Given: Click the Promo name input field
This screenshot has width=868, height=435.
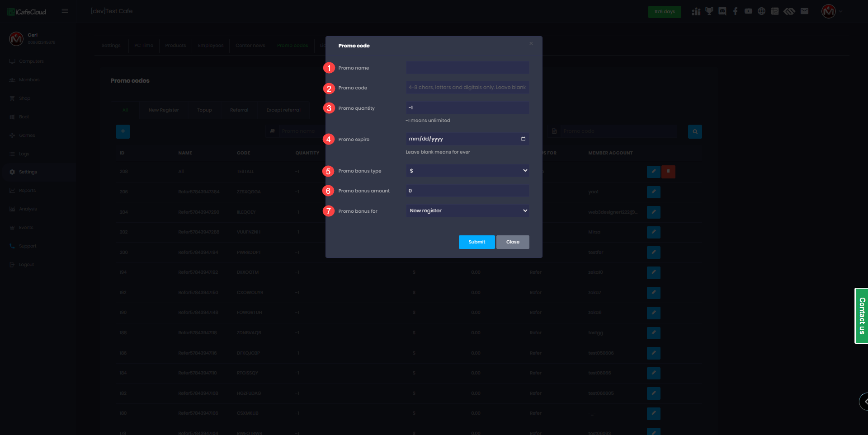Looking at the screenshot, I should (x=467, y=68).
